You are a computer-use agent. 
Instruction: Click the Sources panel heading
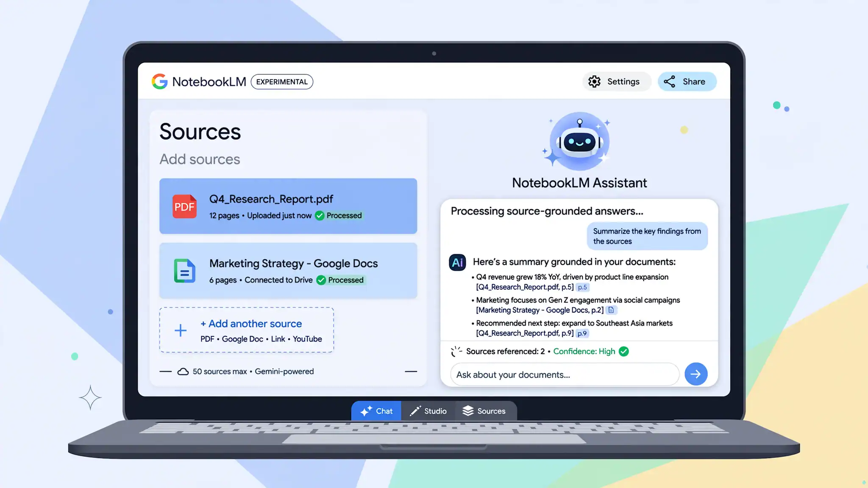(200, 132)
